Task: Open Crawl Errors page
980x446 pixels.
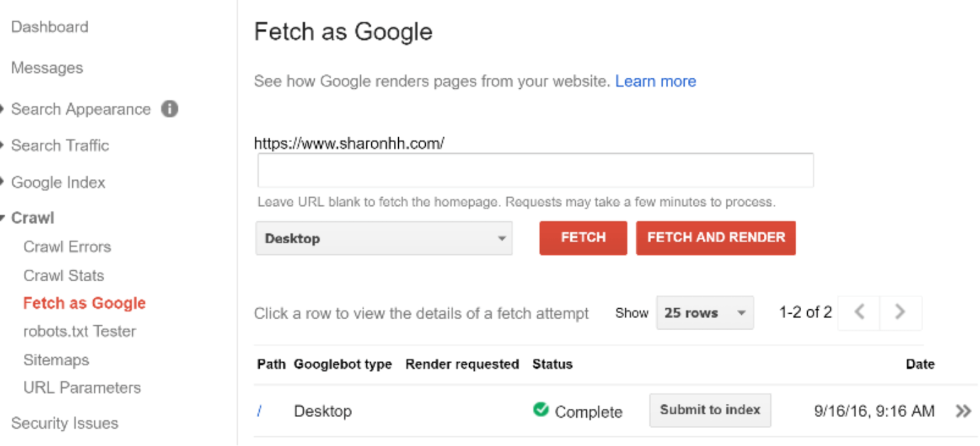Action: pos(67,247)
